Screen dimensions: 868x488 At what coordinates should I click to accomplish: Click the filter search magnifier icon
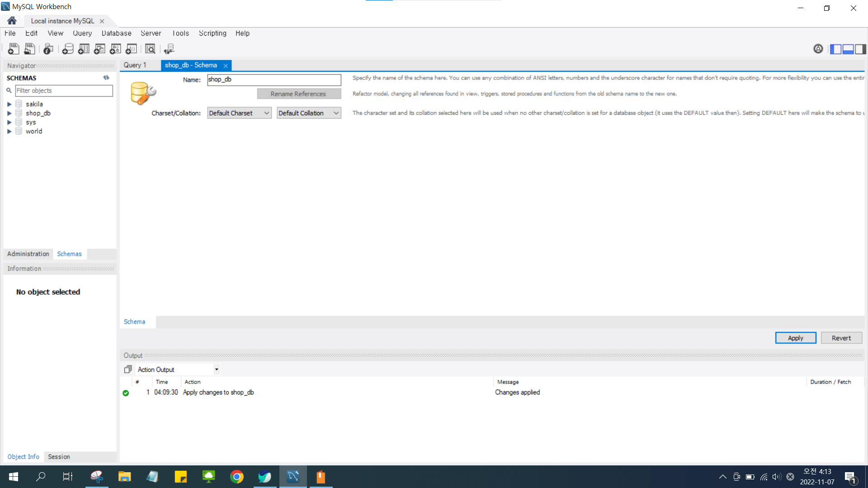9,90
